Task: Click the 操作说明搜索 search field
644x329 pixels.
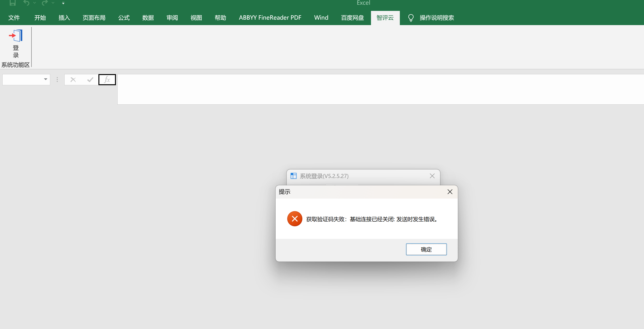Action: [437, 18]
